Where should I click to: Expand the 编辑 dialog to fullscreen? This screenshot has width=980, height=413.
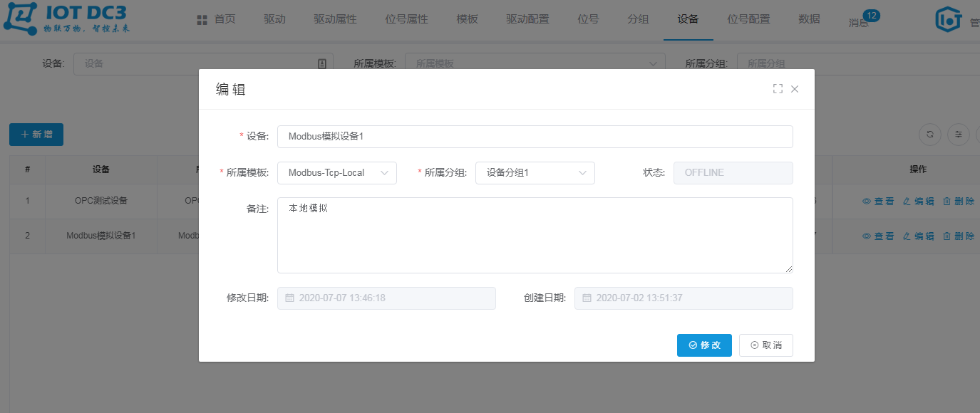tap(778, 88)
